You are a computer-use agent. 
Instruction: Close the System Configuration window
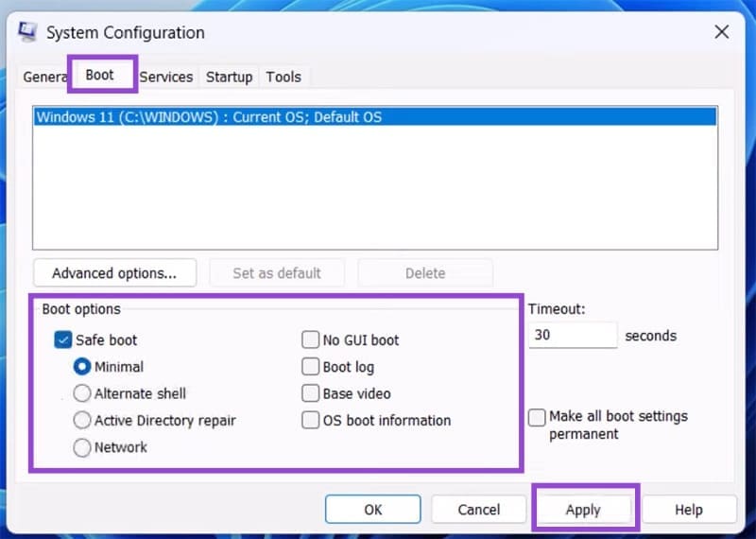[721, 32]
